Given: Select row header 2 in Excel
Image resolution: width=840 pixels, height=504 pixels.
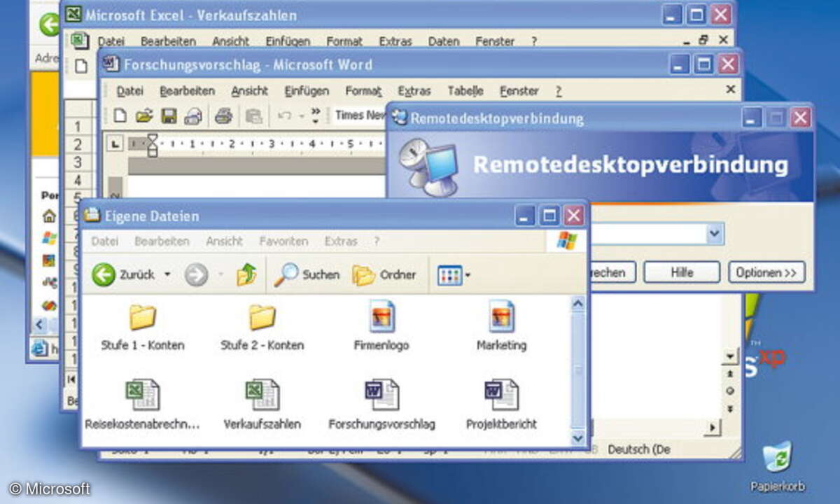Looking at the screenshot, I should tap(78, 145).
